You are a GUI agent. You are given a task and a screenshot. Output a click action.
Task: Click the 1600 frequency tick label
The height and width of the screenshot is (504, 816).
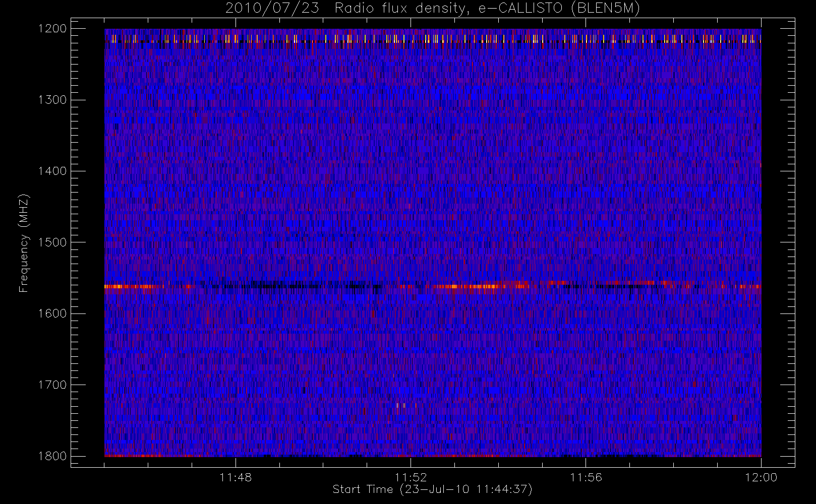[52, 313]
